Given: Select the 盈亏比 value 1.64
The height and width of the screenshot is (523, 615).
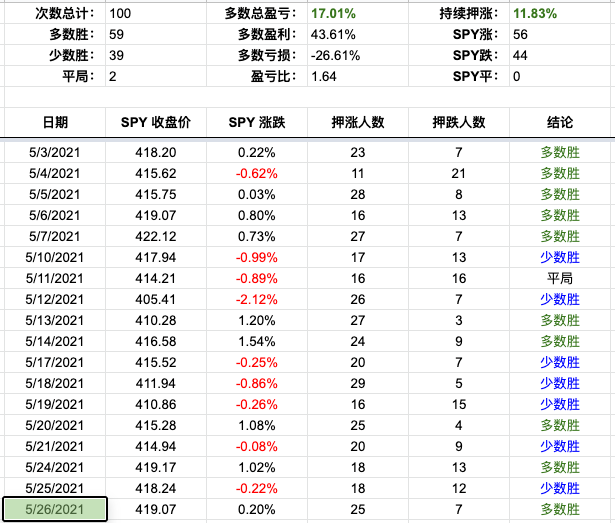Looking at the screenshot, I should click(x=325, y=76).
